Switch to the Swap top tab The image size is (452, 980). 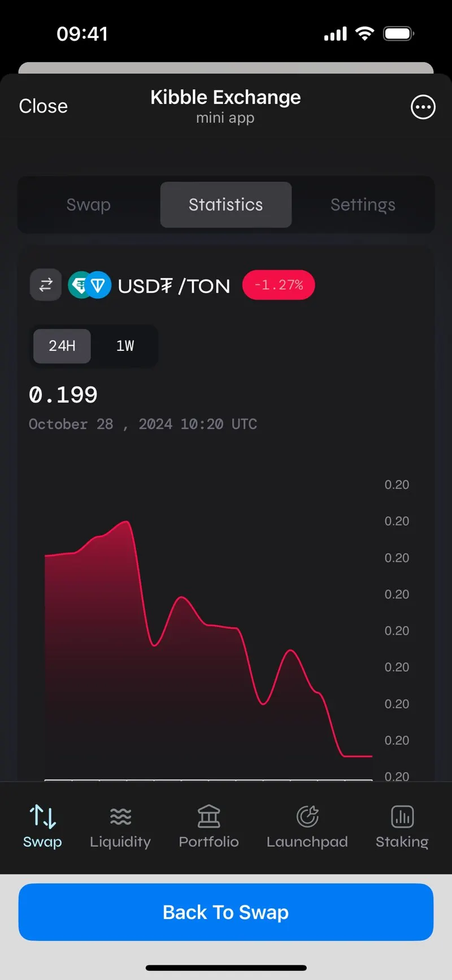pos(89,205)
